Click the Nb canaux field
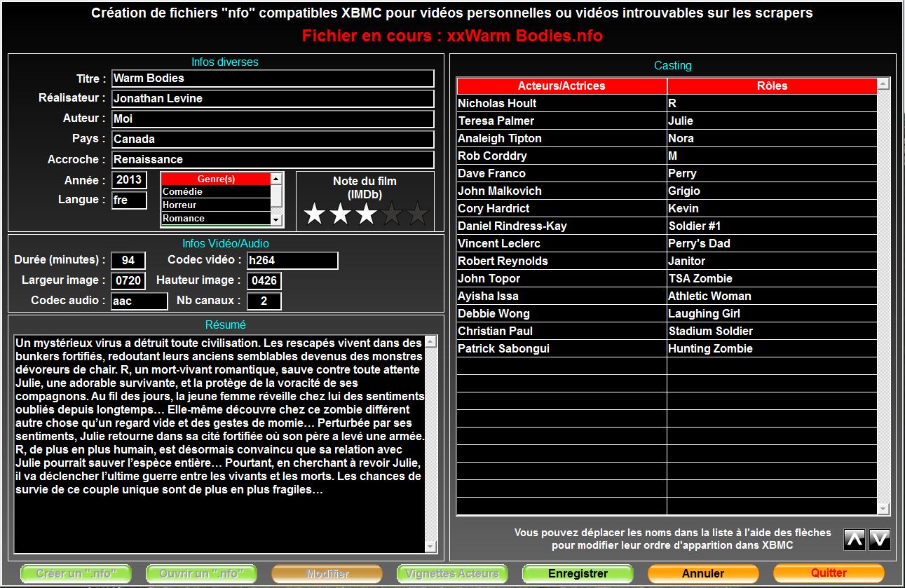This screenshot has width=905, height=588. pos(264,301)
